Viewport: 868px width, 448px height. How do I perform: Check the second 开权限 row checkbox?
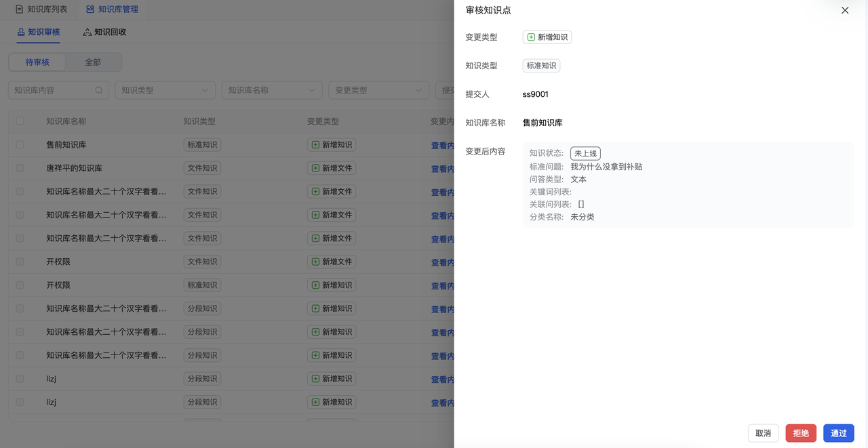click(20, 285)
